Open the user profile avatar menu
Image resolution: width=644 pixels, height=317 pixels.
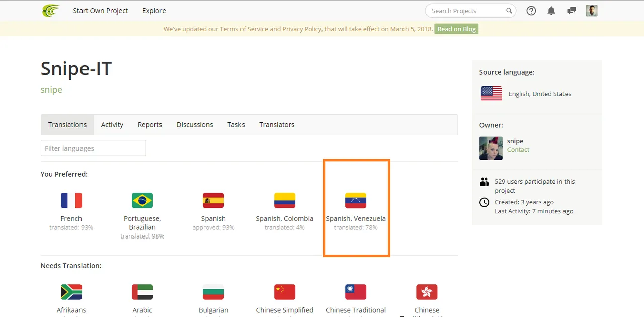click(x=592, y=11)
